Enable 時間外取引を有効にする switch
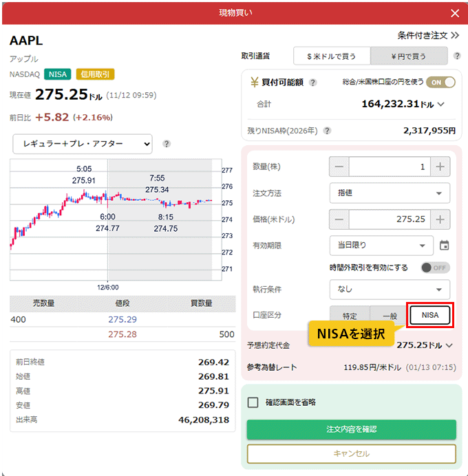The height and width of the screenshot is (476, 468). click(x=435, y=268)
